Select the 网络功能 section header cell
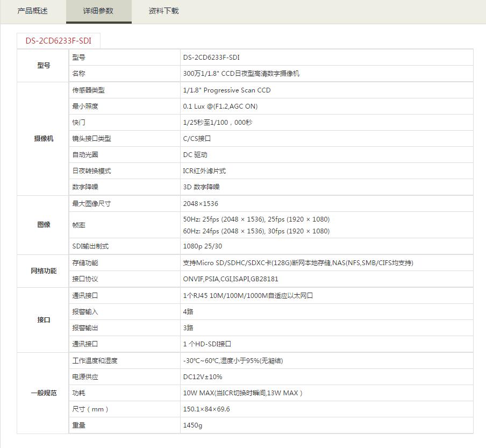This screenshot has width=486, height=448. click(x=44, y=271)
